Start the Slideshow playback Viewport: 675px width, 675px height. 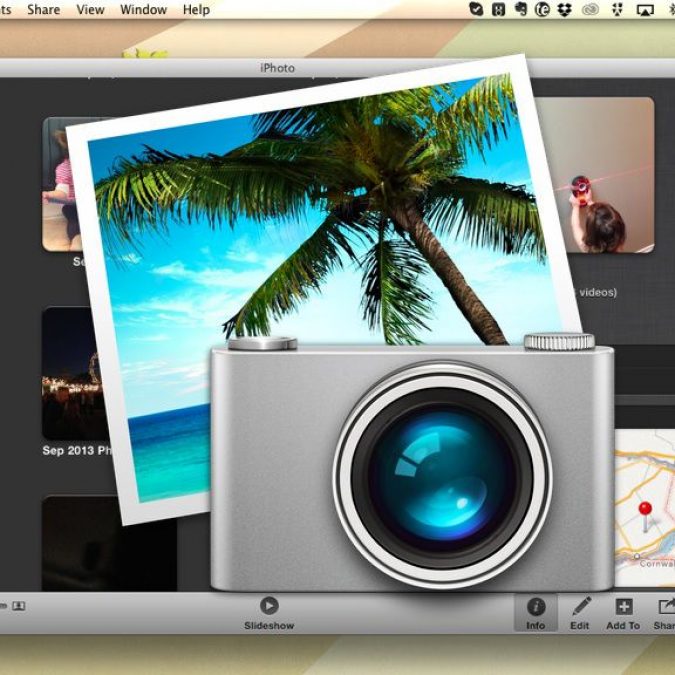[x=268, y=606]
